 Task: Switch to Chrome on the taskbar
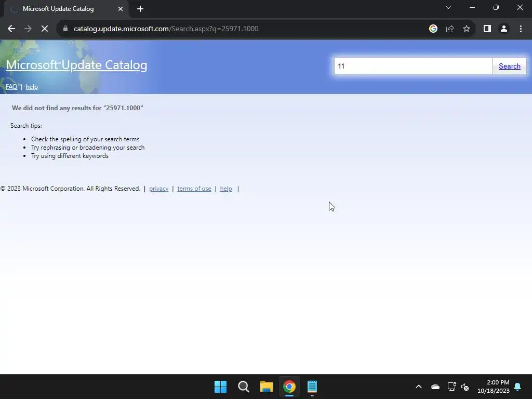click(289, 387)
